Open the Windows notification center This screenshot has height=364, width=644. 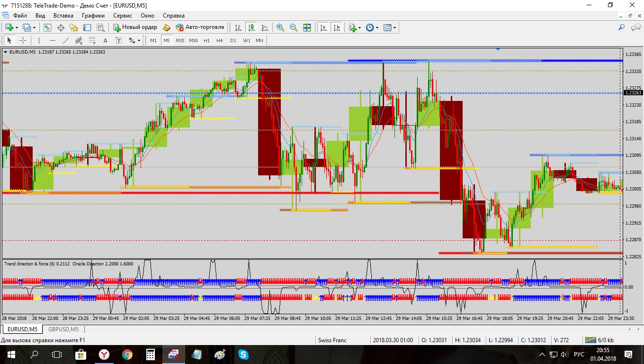pos(628,354)
